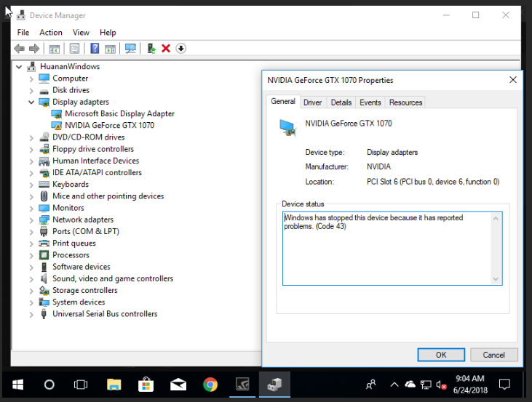
Task: Click the muted volume tray icon
Action: 441,385
